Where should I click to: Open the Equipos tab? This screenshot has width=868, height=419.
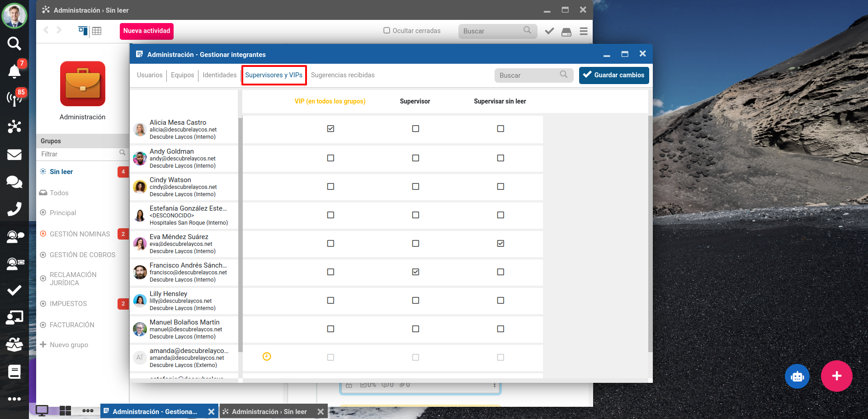[183, 75]
